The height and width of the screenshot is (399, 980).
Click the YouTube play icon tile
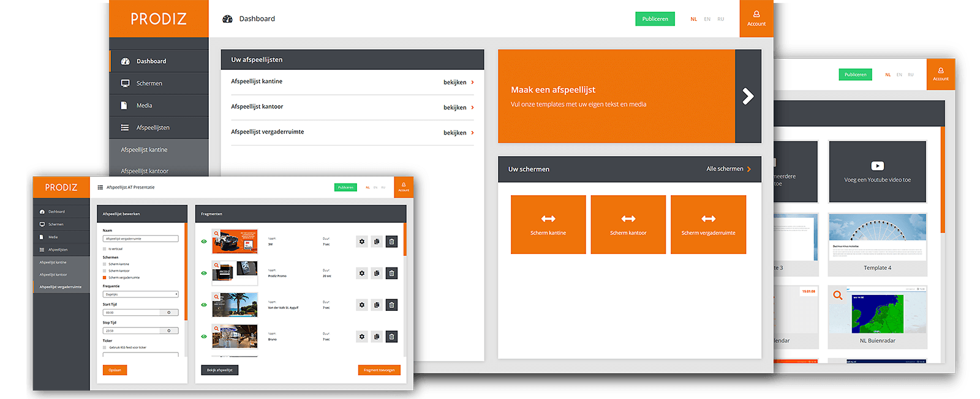tap(877, 171)
